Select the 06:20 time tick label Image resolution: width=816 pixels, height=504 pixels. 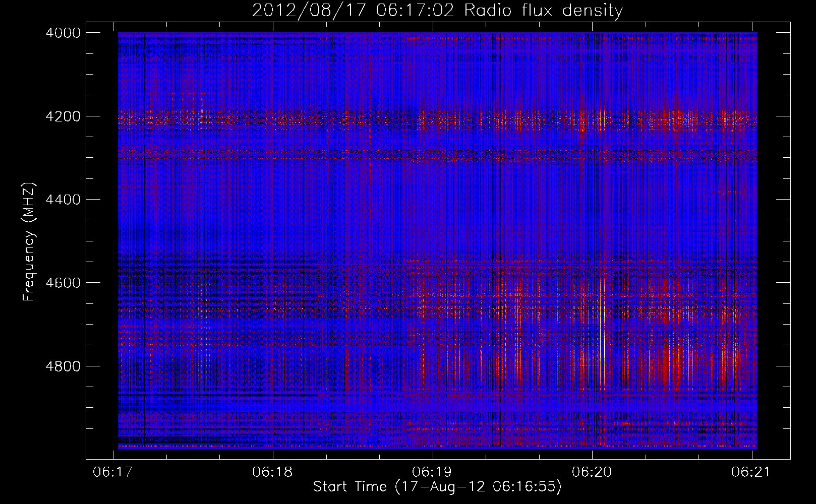592,472
